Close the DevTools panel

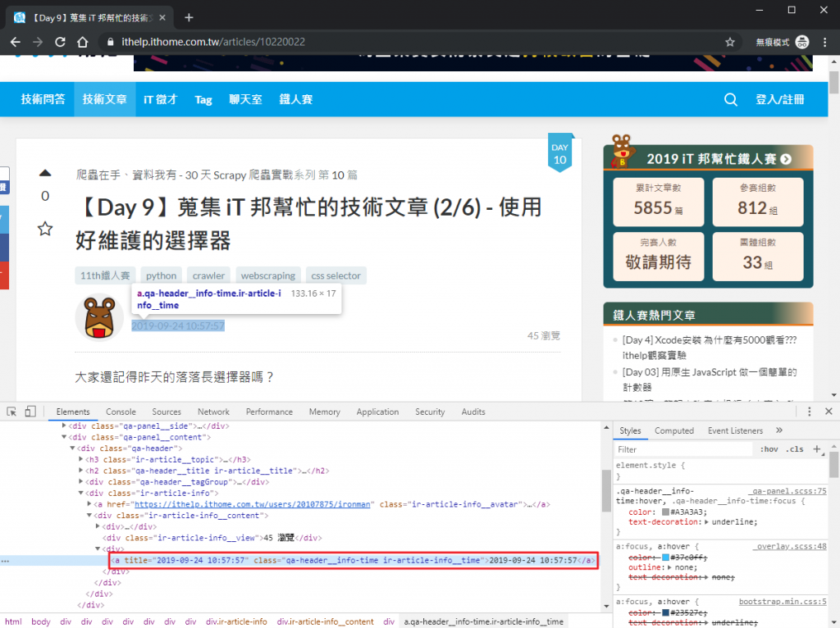pyautogui.click(x=829, y=412)
